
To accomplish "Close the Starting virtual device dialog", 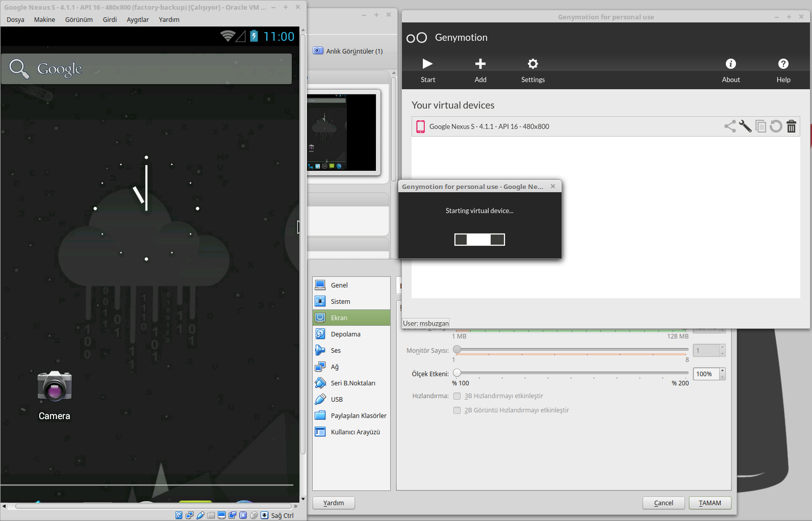I will 553,187.
